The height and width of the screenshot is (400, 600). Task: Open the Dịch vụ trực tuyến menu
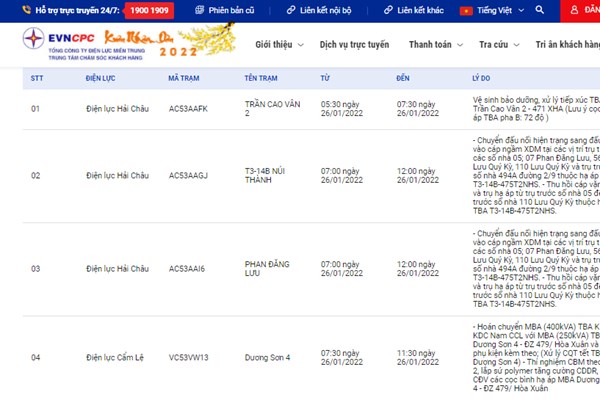tap(354, 46)
